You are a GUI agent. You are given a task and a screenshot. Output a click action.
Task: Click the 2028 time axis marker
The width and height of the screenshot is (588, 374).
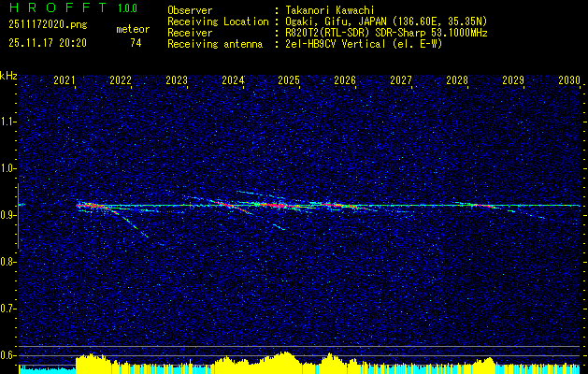457,79
